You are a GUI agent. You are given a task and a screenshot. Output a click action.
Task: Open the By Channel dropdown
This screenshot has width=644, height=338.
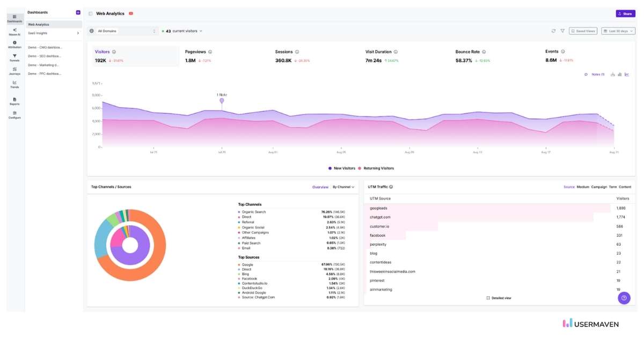(x=343, y=187)
